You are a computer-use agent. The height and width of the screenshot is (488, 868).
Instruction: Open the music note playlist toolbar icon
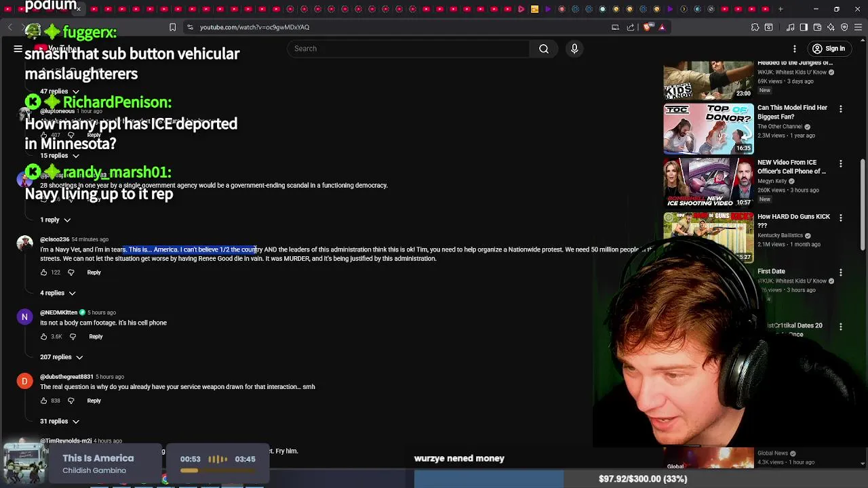[791, 27]
